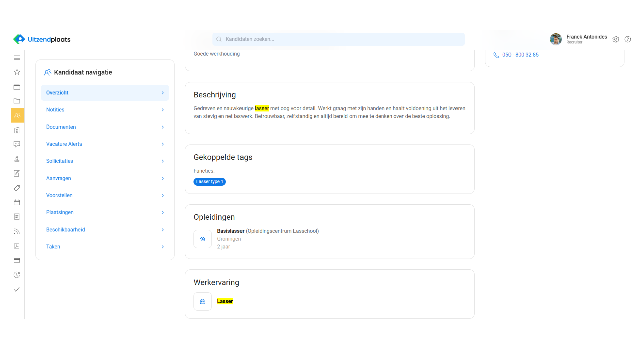Open the settings gear icon

(x=615, y=39)
